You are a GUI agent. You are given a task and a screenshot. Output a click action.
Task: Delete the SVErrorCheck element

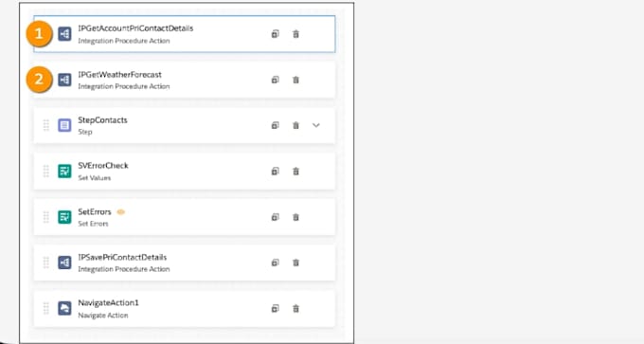click(295, 172)
